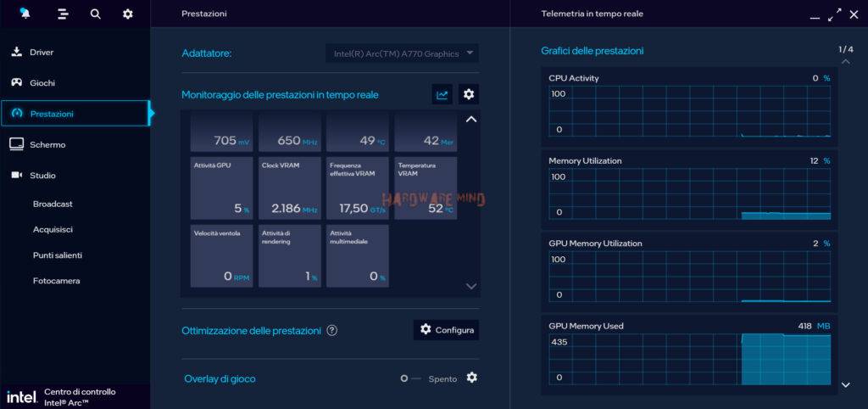Open game overlay settings gear

point(471,378)
